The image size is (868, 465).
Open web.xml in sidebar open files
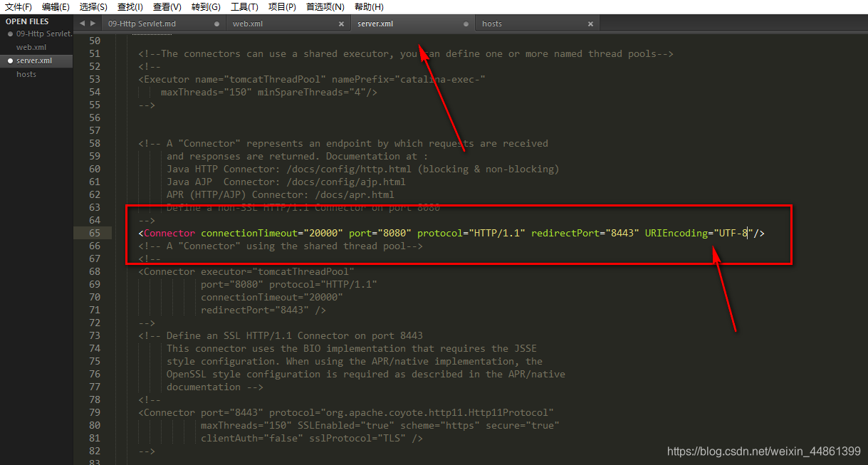tap(31, 47)
